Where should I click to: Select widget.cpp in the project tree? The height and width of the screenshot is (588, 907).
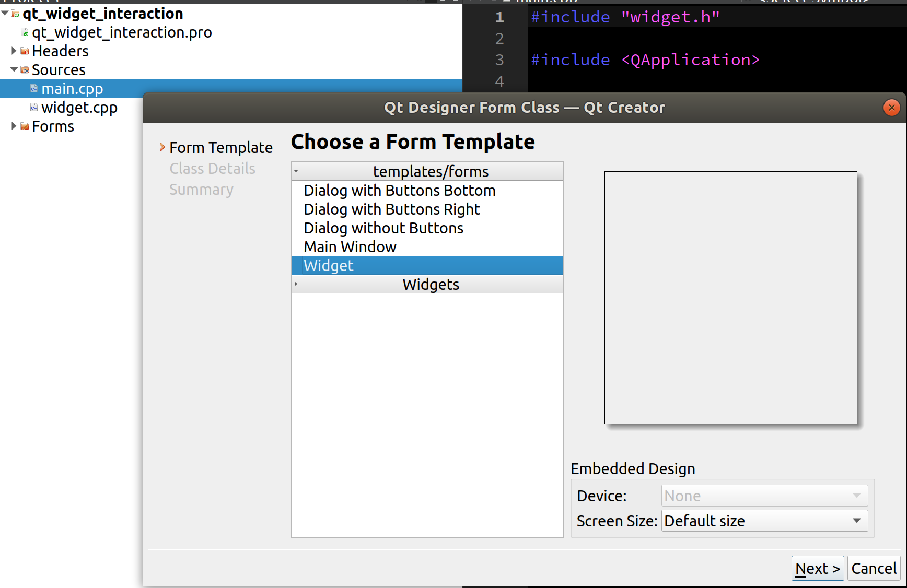(x=79, y=108)
